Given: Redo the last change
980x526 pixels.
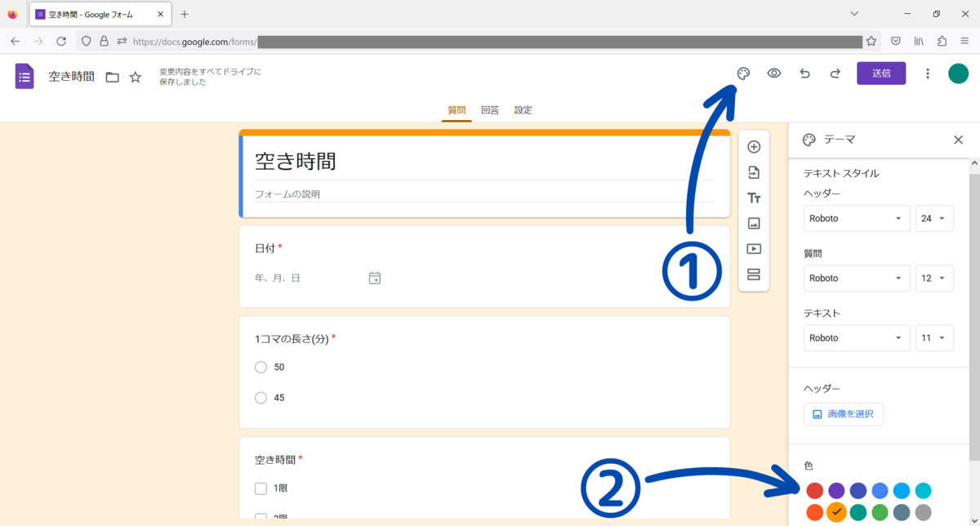Looking at the screenshot, I should tap(835, 74).
